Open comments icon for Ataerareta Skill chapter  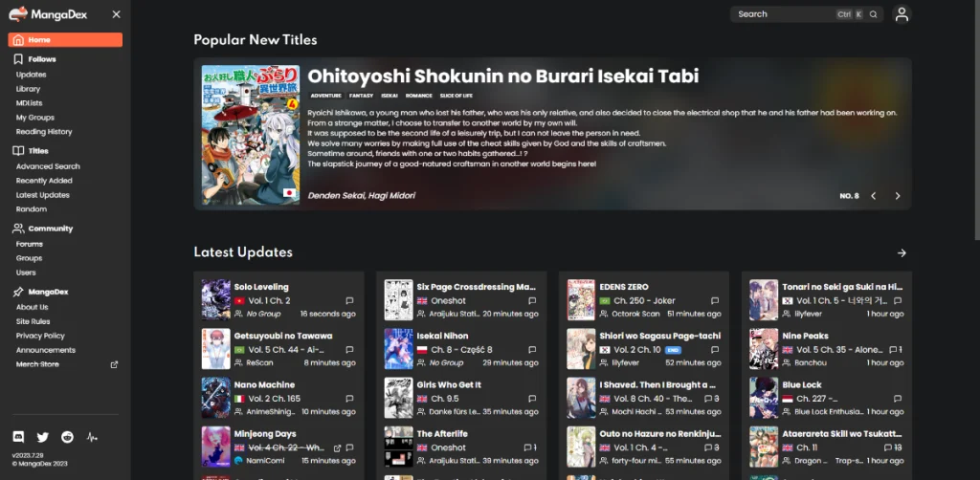(x=892, y=447)
